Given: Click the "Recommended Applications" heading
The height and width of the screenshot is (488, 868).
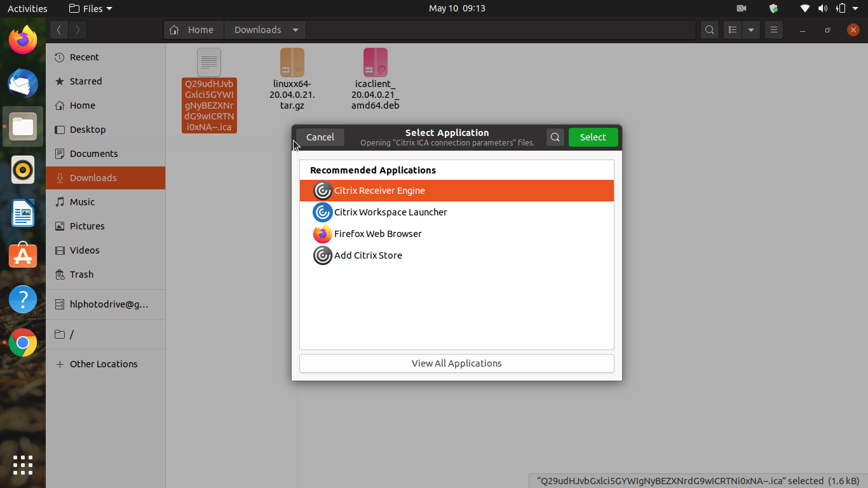Looking at the screenshot, I should click(373, 170).
